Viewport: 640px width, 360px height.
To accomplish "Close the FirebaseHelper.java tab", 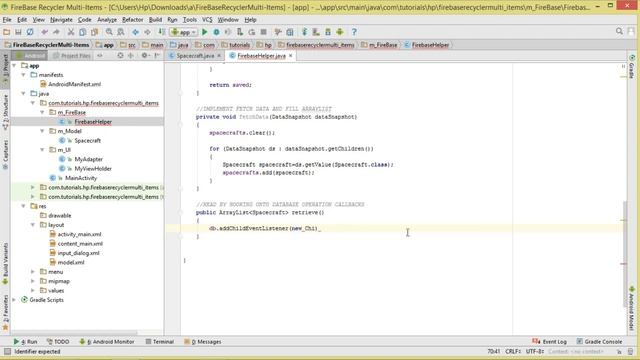I will (291, 56).
